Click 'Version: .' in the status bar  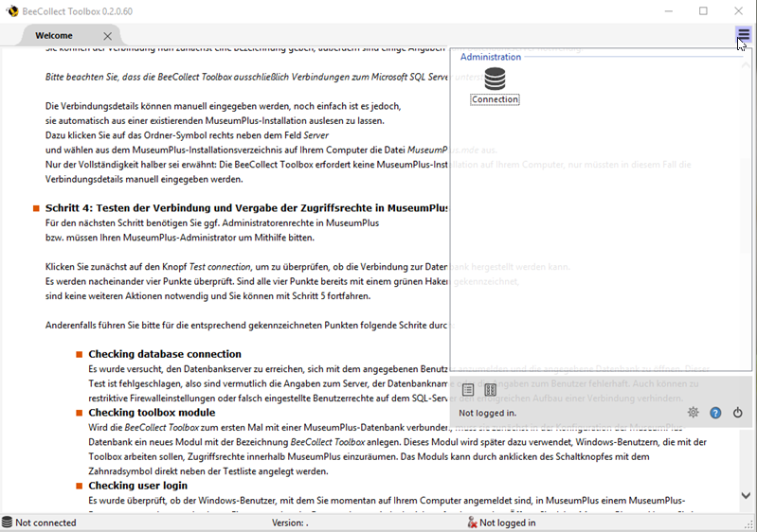pos(290,523)
